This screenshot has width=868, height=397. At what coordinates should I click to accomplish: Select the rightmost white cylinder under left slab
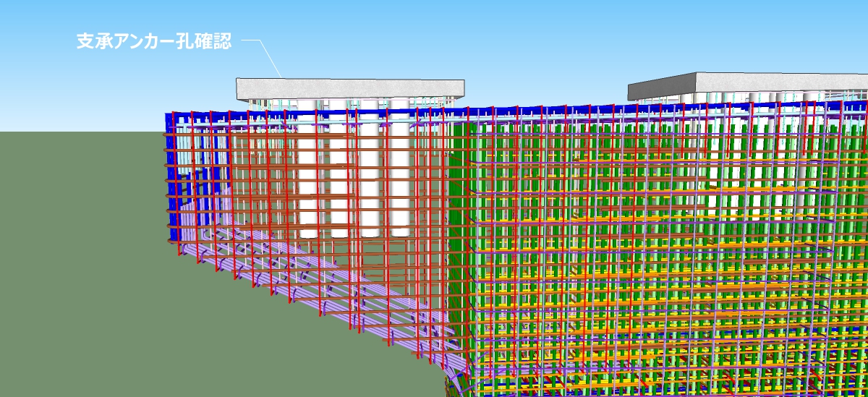[x=400, y=181]
